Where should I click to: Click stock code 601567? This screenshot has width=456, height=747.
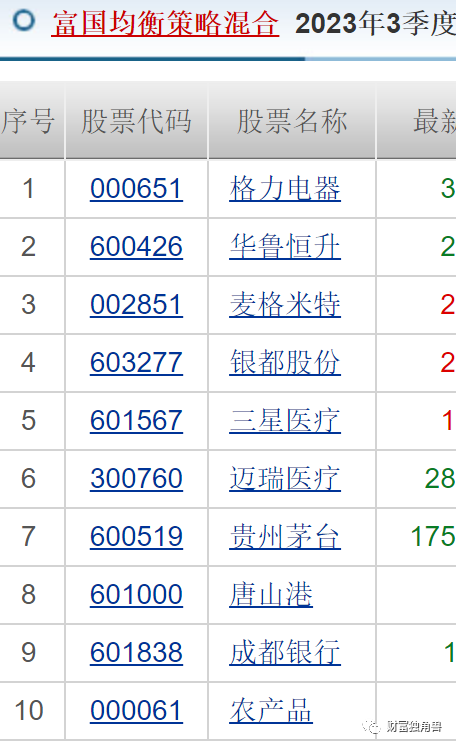pos(137,421)
